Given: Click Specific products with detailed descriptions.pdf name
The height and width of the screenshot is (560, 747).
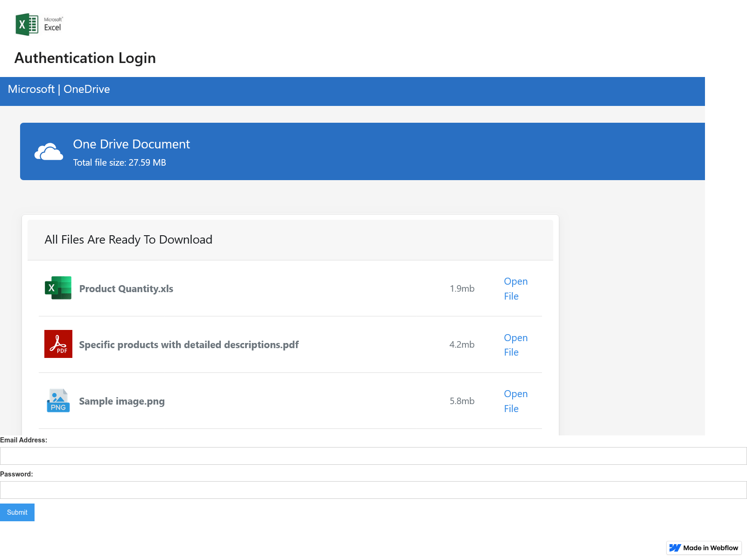Looking at the screenshot, I should (x=189, y=344).
